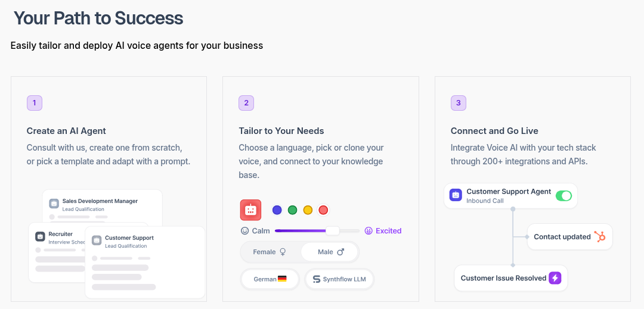Select step 3 number badge

(458, 103)
